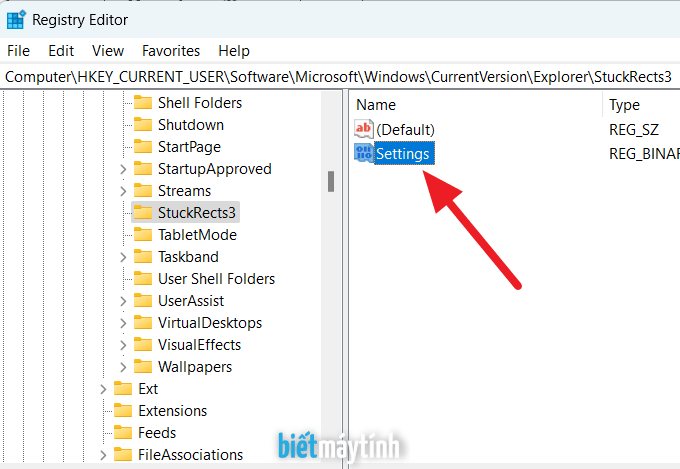Expand the VirtualDesktops key
The image size is (680, 469).
point(123,323)
